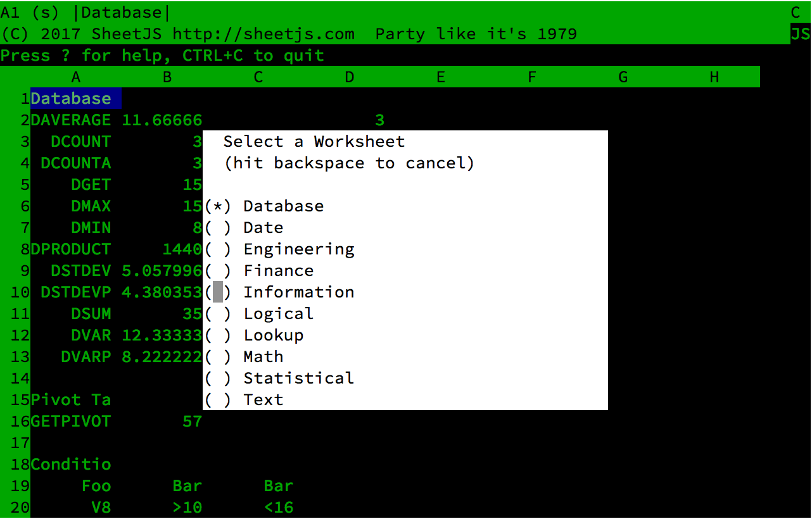Click column header C
The height and width of the screenshot is (519, 812).
click(x=258, y=77)
